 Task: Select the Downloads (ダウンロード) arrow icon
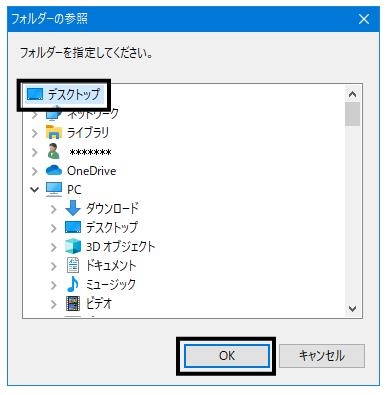[73, 208]
